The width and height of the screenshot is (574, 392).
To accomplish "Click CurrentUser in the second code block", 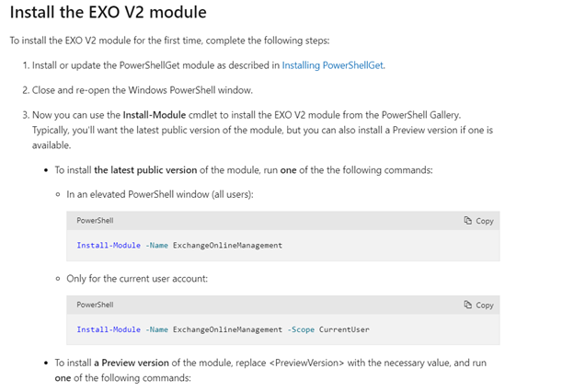I will pyautogui.click(x=344, y=329).
